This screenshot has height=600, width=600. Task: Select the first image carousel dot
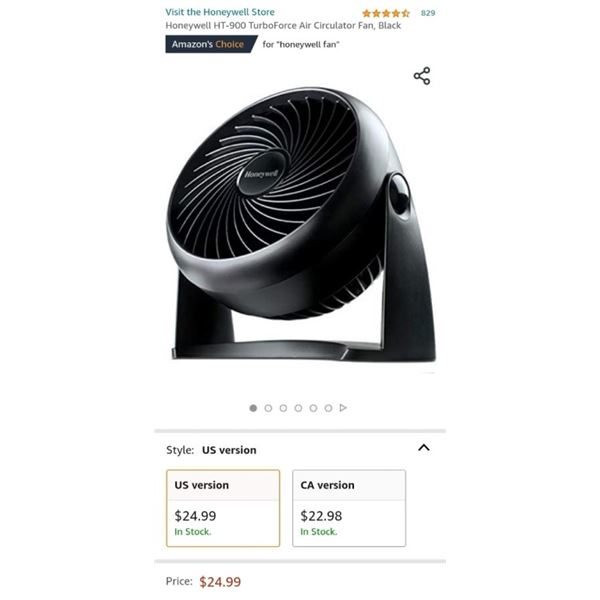[x=253, y=408]
